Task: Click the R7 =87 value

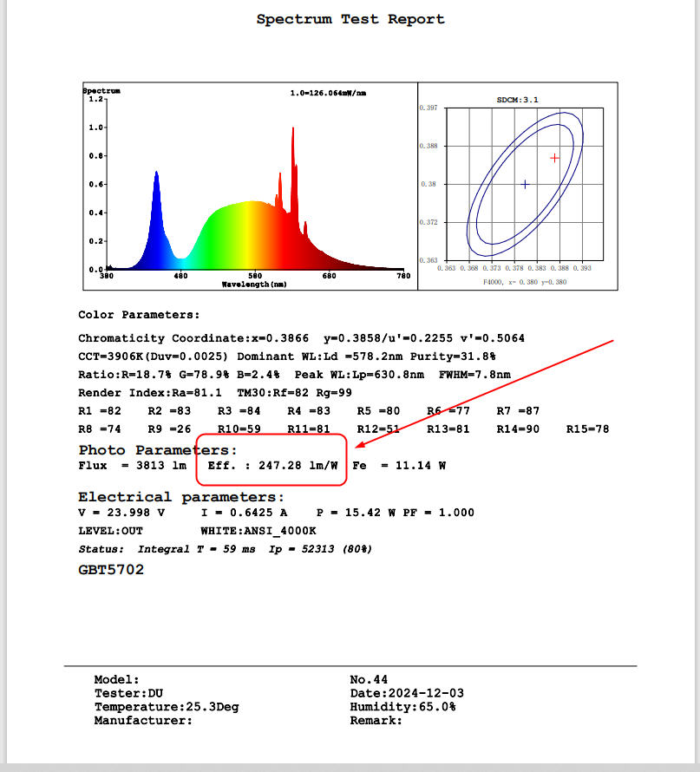Action: (518, 411)
